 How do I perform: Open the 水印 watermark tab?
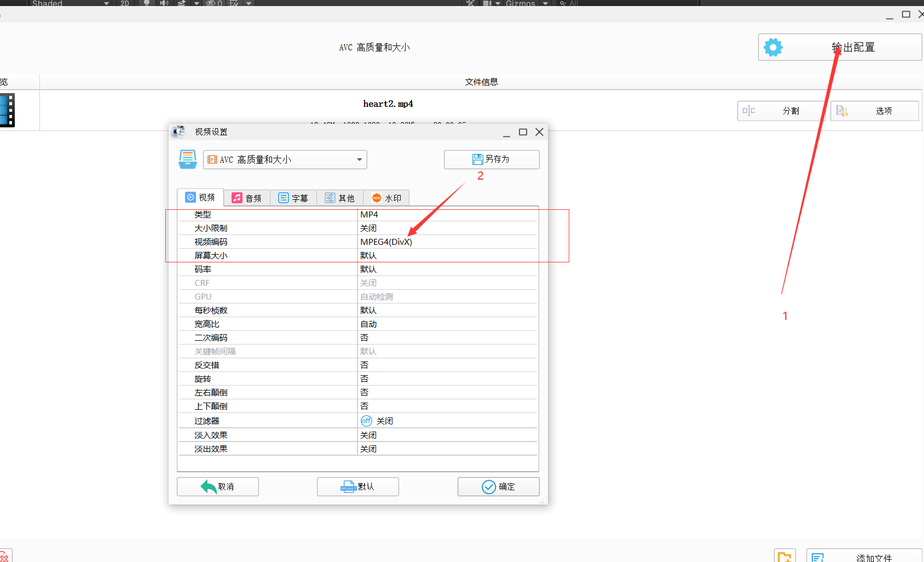(x=386, y=198)
